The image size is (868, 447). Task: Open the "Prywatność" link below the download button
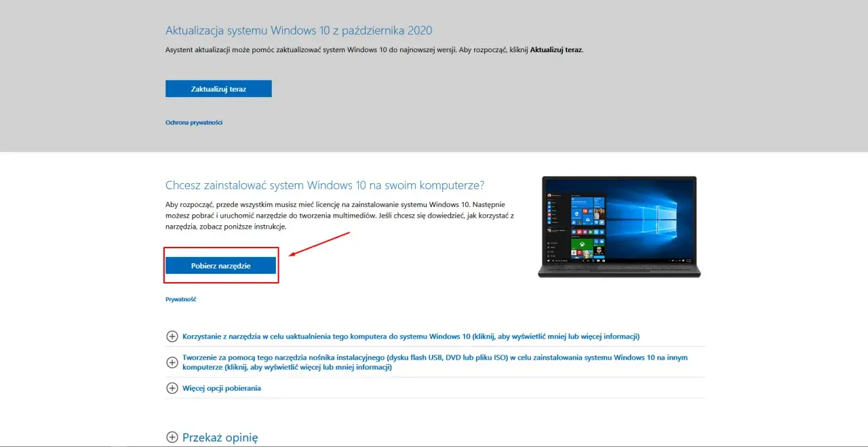[181, 298]
